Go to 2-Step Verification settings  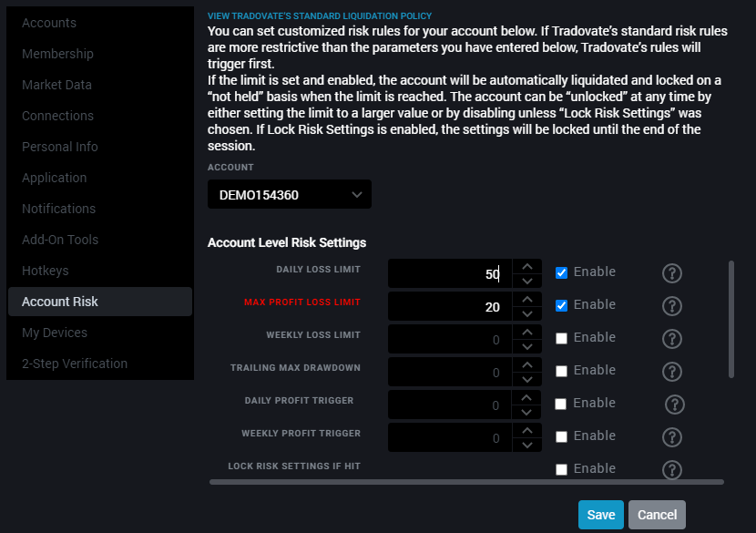tap(75, 364)
